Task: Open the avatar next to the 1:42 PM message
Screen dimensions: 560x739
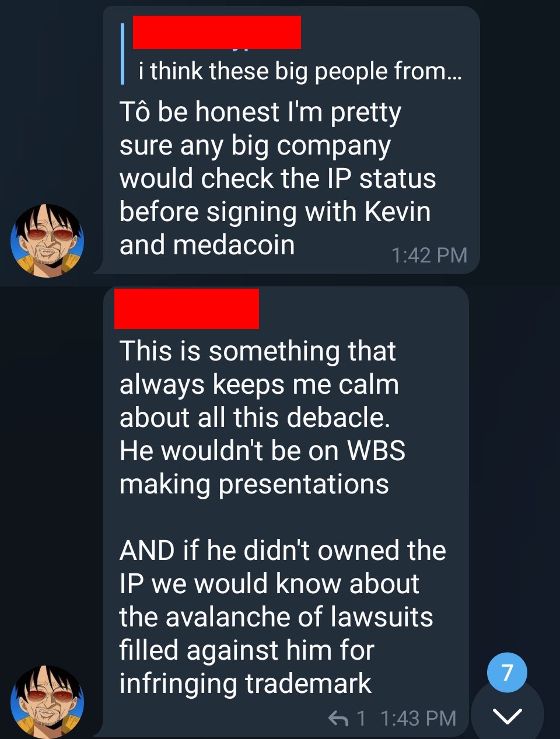Action: click(47, 240)
